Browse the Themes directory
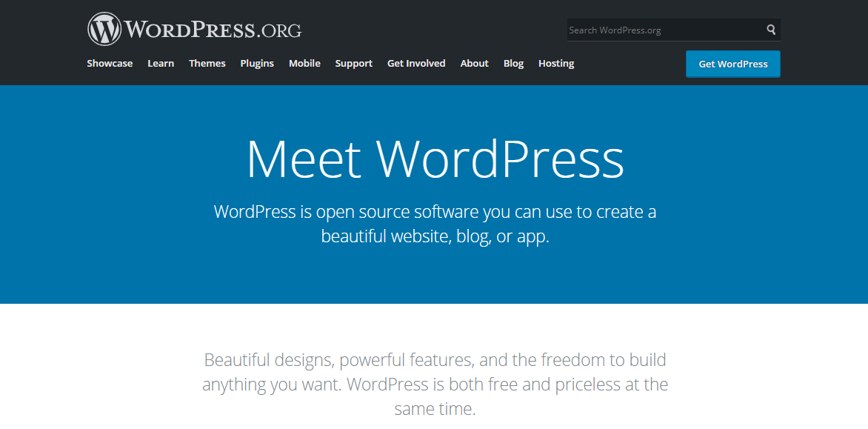868x429 pixels. pyautogui.click(x=207, y=63)
